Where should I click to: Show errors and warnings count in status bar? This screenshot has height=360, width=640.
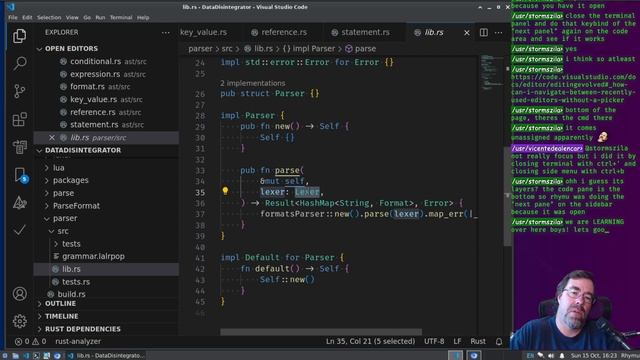[30, 341]
